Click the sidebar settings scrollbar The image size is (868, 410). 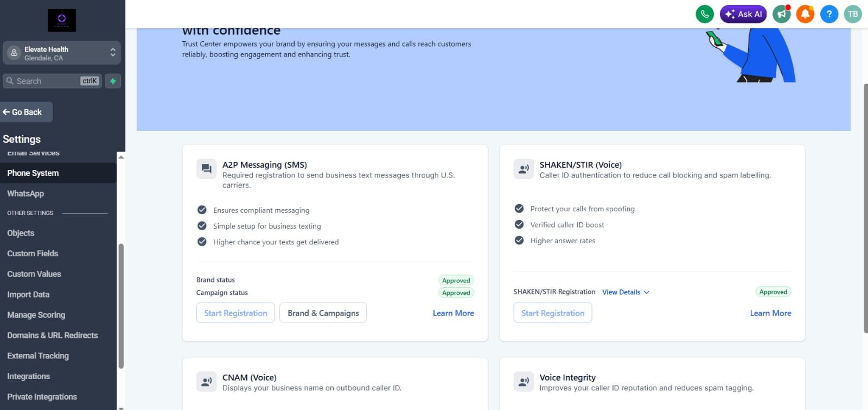pos(121,306)
